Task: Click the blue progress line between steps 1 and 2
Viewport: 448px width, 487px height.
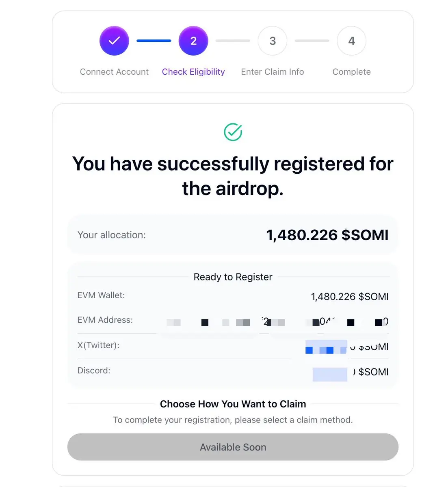Action: pyautogui.click(x=154, y=41)
